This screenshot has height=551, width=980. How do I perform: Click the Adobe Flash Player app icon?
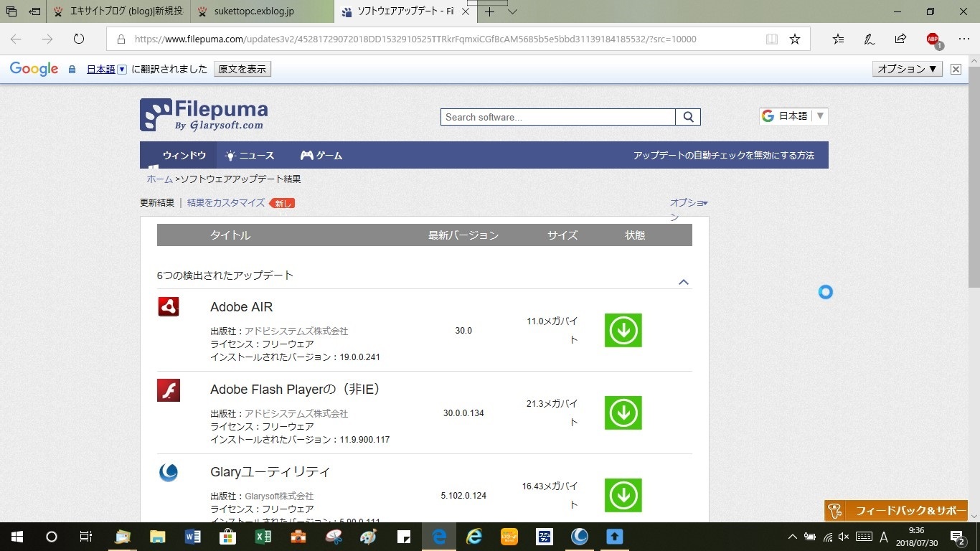tap(169, 390)
